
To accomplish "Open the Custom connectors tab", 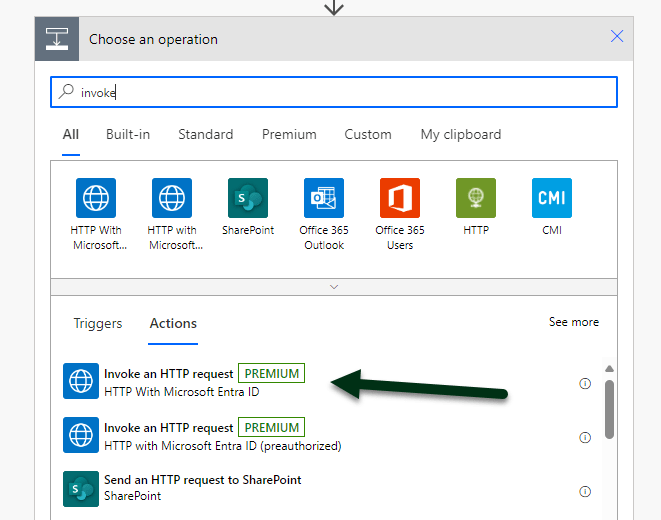I will click(368, 134).
